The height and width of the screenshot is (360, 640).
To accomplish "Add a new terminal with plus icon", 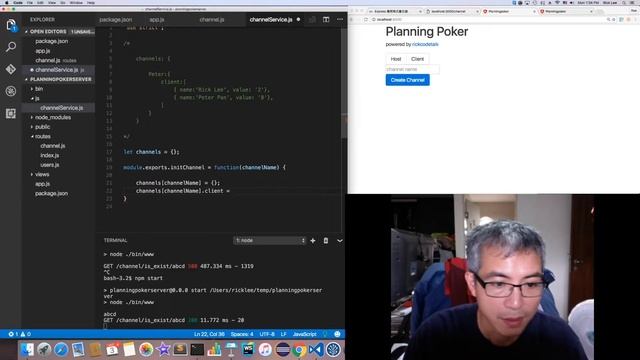I will (313, 240).
